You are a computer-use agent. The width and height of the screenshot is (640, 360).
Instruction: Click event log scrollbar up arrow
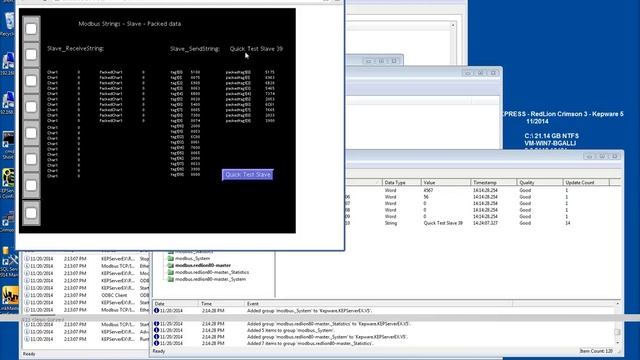(618, 304)
